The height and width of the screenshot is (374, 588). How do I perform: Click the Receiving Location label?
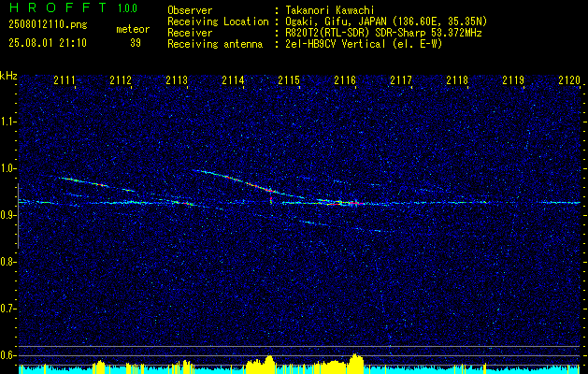pos(218,22)
